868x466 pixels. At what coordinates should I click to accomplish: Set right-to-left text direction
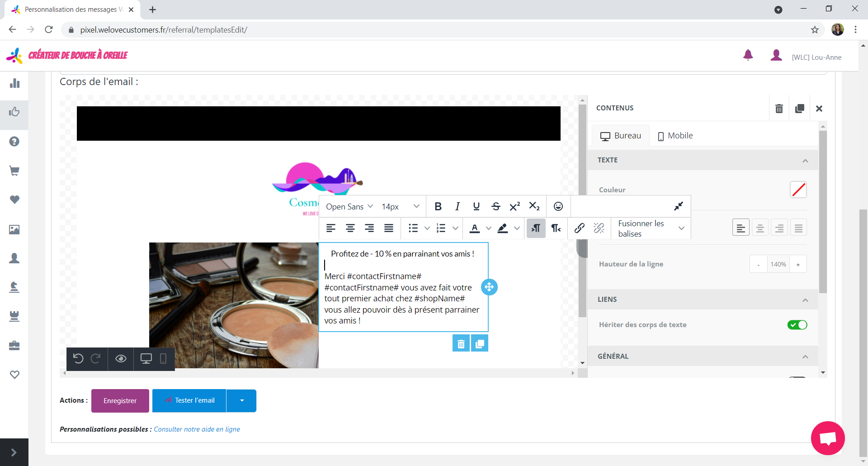pos(556,228)
